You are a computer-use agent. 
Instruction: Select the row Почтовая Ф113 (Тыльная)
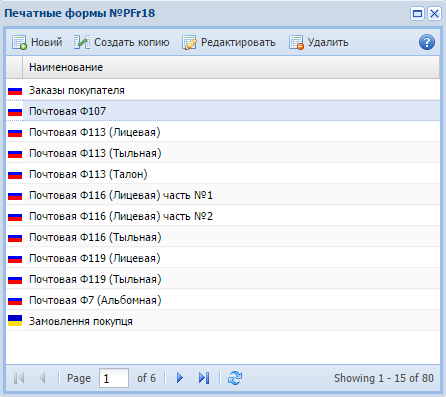223,153
